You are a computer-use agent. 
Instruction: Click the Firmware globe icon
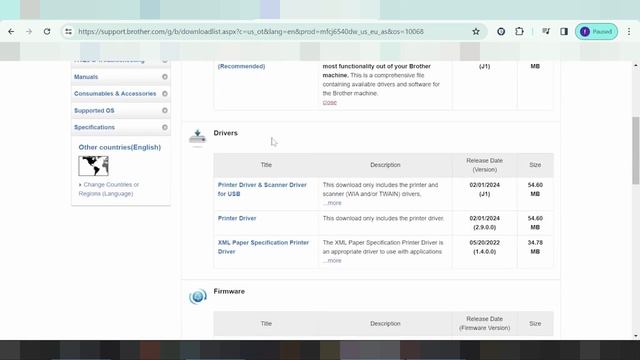198,296
